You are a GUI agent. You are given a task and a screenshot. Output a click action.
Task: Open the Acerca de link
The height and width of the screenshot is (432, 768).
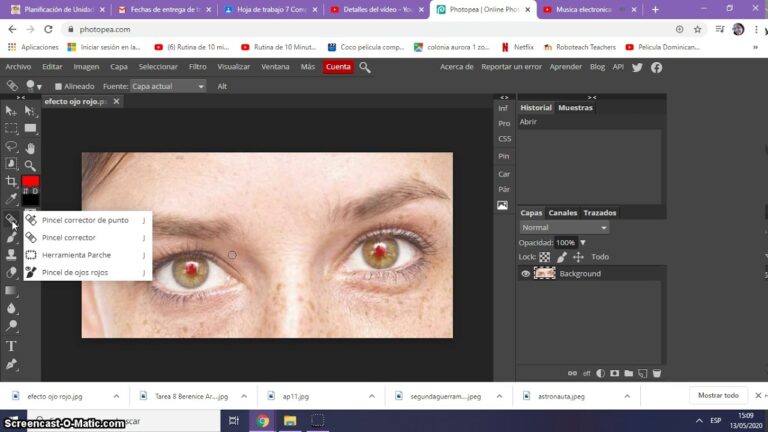pos(456,67)
